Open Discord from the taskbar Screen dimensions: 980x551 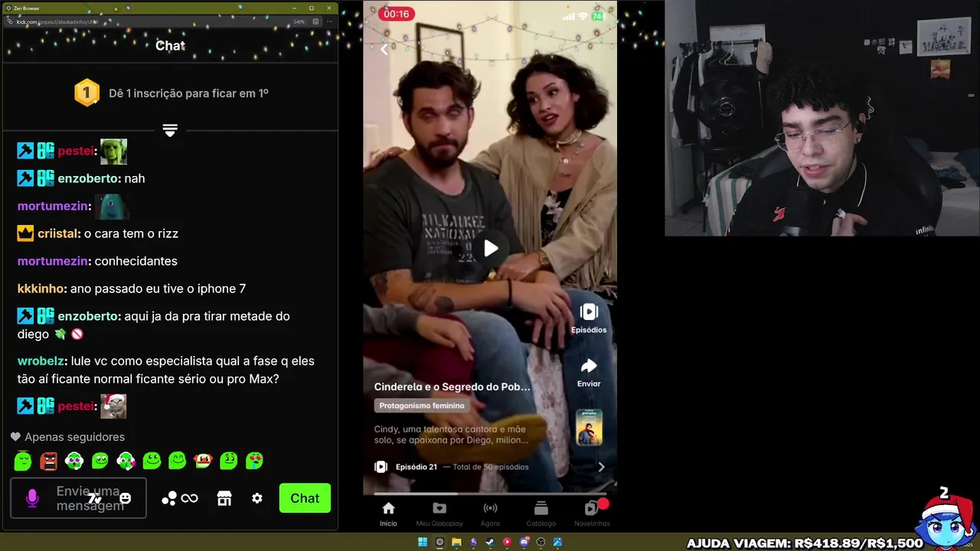[524, 543]
